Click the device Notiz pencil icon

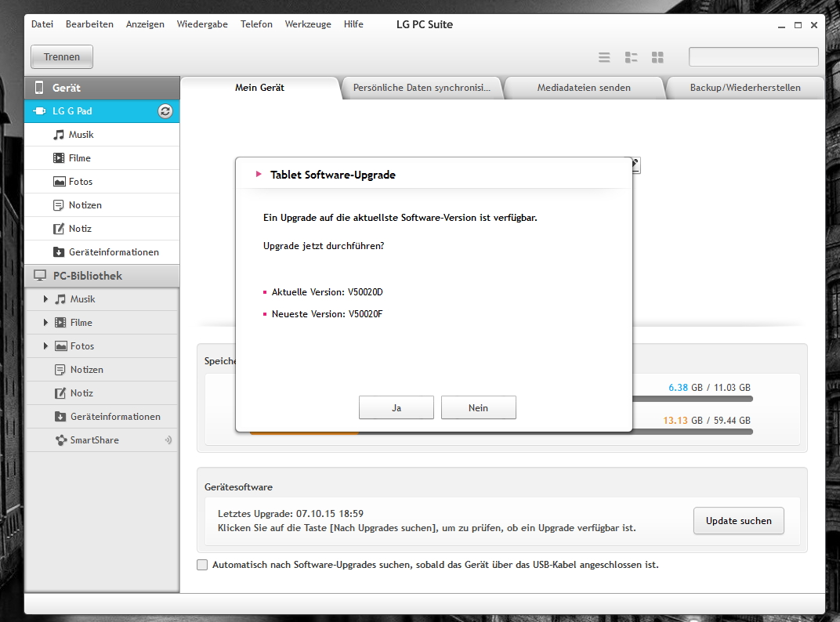(x=59, y=229)
